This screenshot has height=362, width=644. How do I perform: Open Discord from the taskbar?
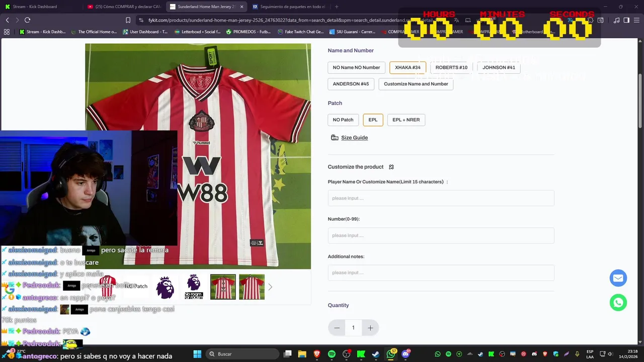click(x=406, y=354)
